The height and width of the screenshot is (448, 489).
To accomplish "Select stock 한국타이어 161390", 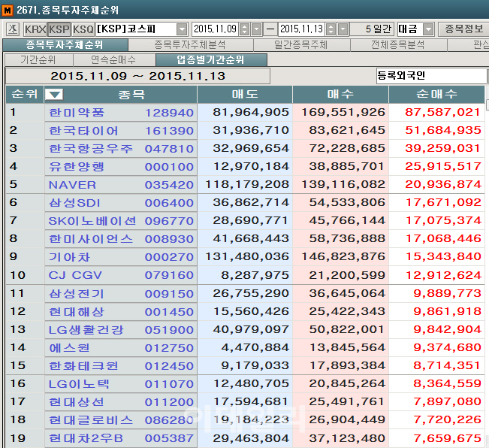I will point(121,131).
